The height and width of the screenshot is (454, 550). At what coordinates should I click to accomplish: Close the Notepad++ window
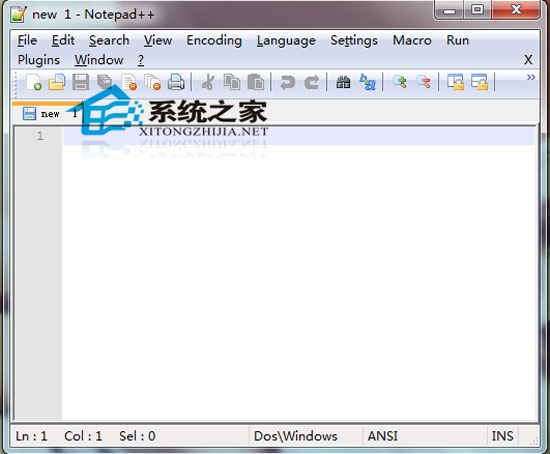(516, 10)
